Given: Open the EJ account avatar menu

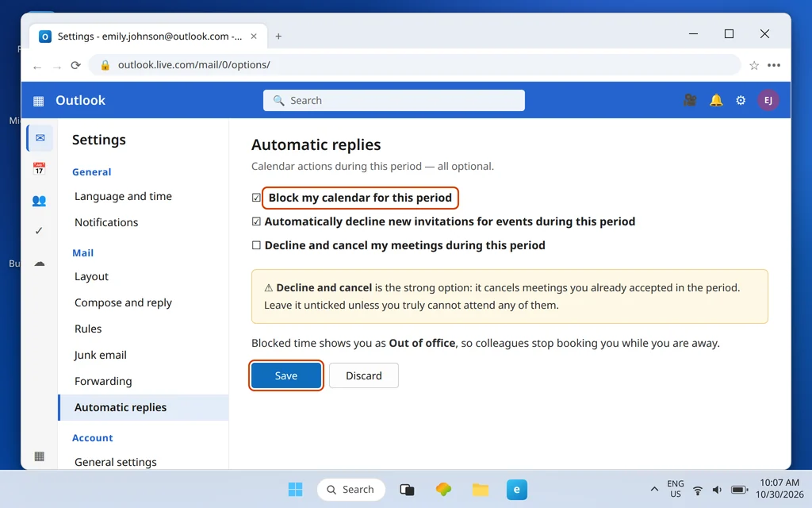Looking at the screenshot, I should 768,100.
